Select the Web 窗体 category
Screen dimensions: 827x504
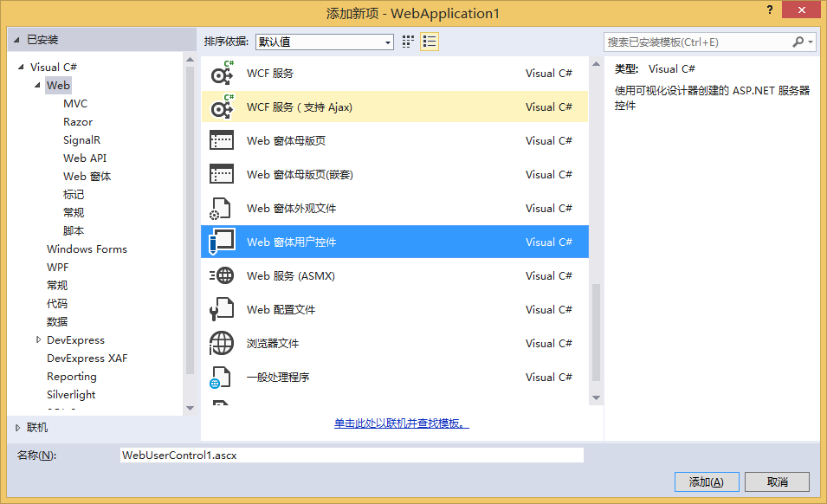tap(87, 176)
